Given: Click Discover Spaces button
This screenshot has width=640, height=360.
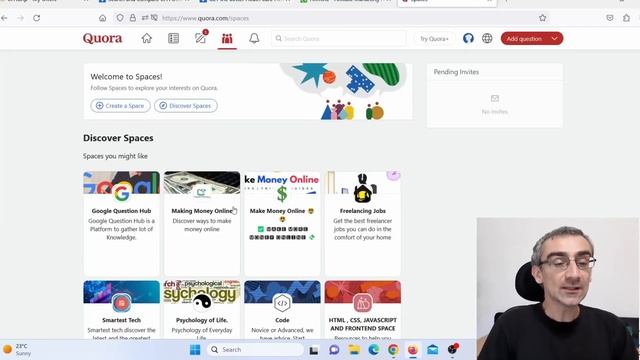Looking at the screenshot, I should point(186,106).
